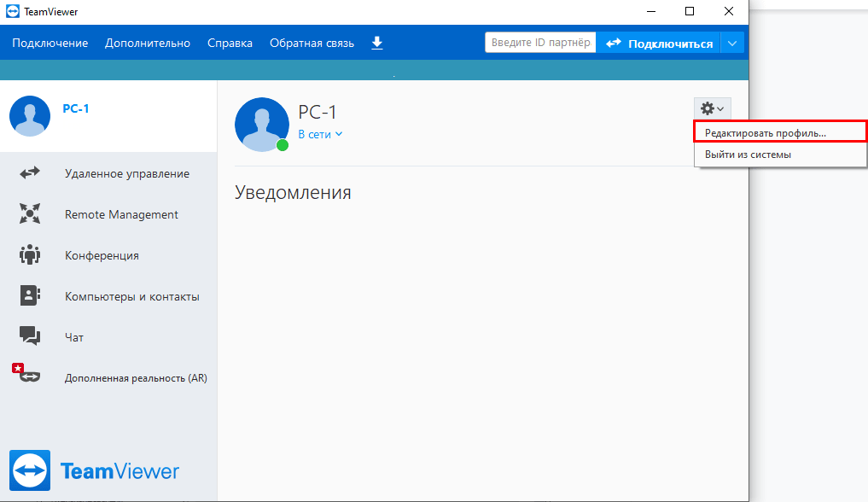The width and height of the screenshot is (868, 502).
Task: Expand the В сети status dropdown
Action: (x=320, y=135)
